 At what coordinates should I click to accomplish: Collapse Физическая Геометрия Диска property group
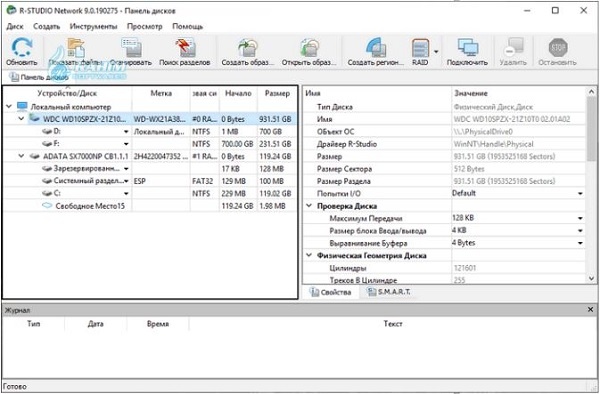tap(309, 255)
